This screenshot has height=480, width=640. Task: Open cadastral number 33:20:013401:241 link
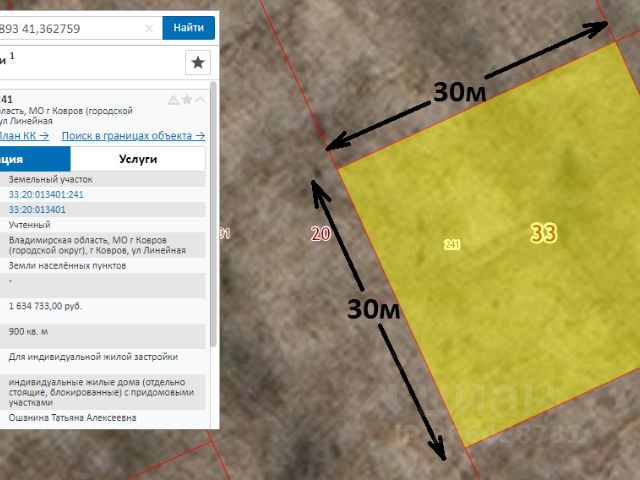tap(46, 194)
